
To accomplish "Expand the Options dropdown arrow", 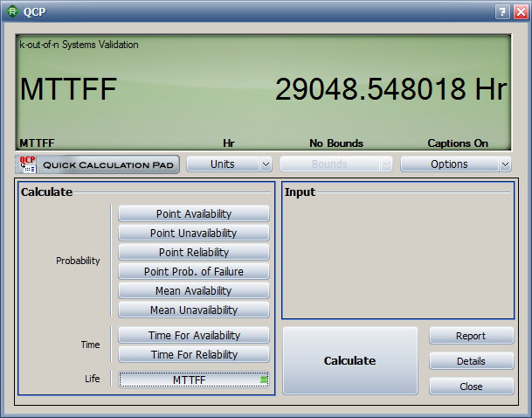I will click(x=505, y=164).
